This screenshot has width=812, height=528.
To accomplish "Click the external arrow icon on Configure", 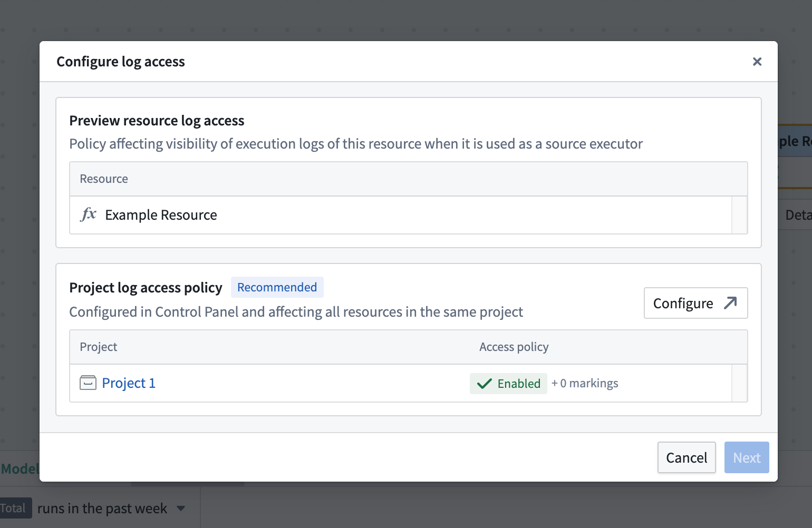I will click(730, 303).
